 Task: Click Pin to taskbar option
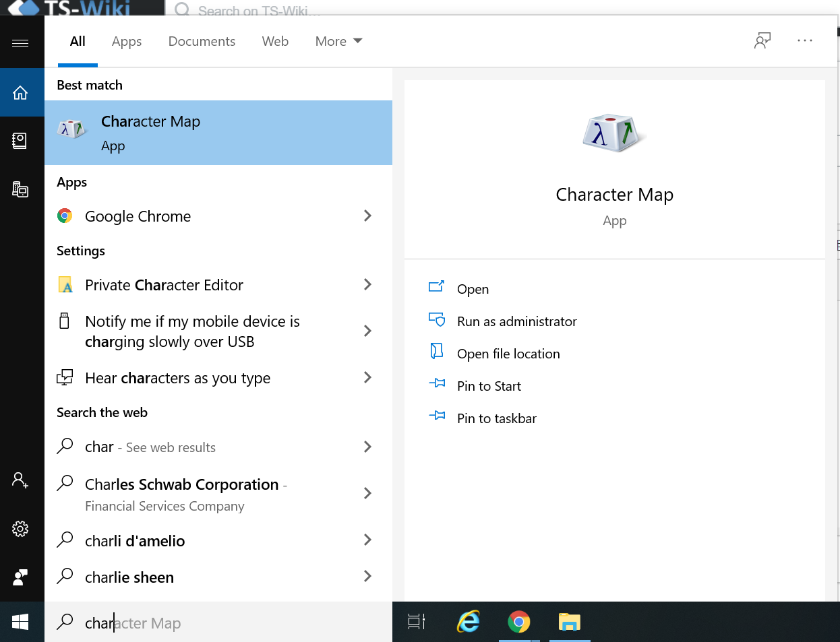click(496, 418)
